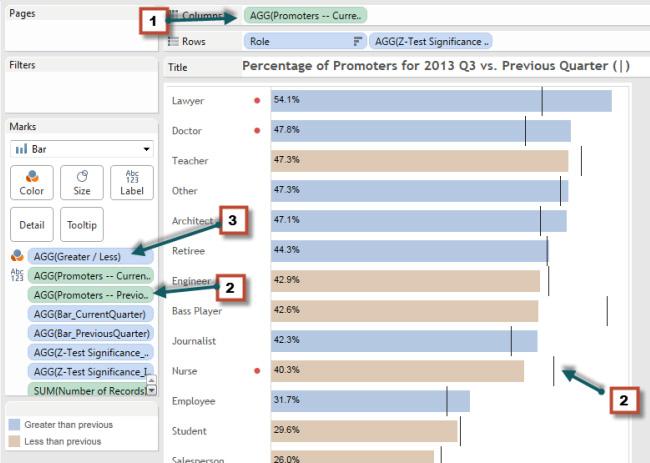Click the 'Less than previous' legend swatch
This screenshot has height=463, width=650.
point(14,440)
